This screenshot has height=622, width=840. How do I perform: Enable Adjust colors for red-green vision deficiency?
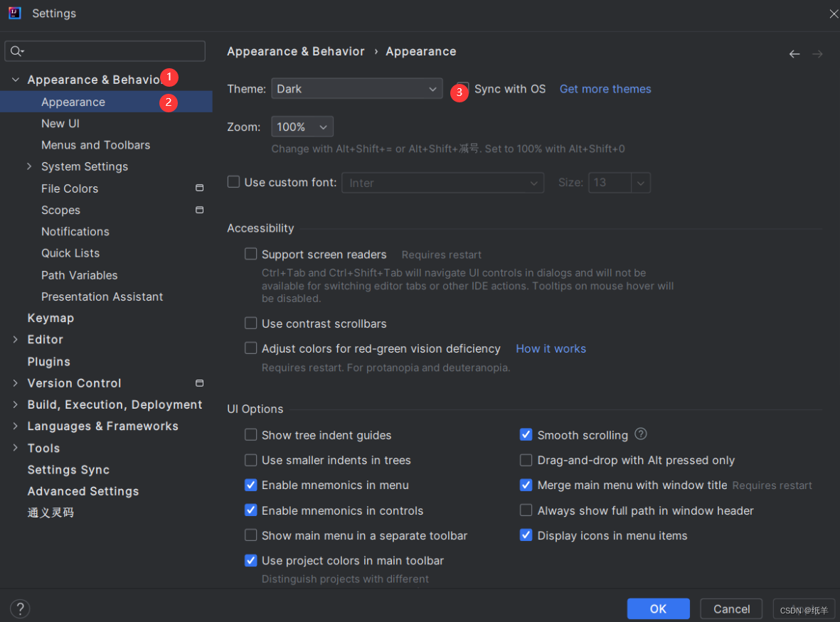click(250, 348)
